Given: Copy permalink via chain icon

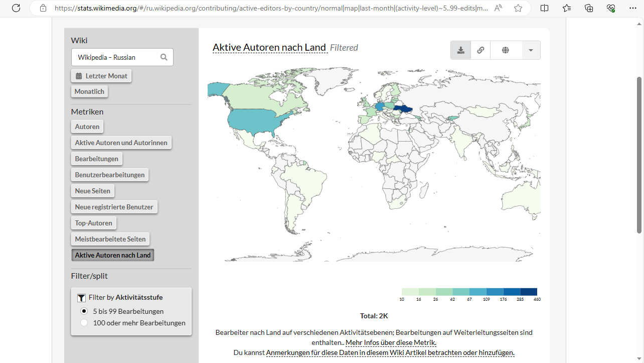Looking at the screenshot, I should tap(480, 50).
